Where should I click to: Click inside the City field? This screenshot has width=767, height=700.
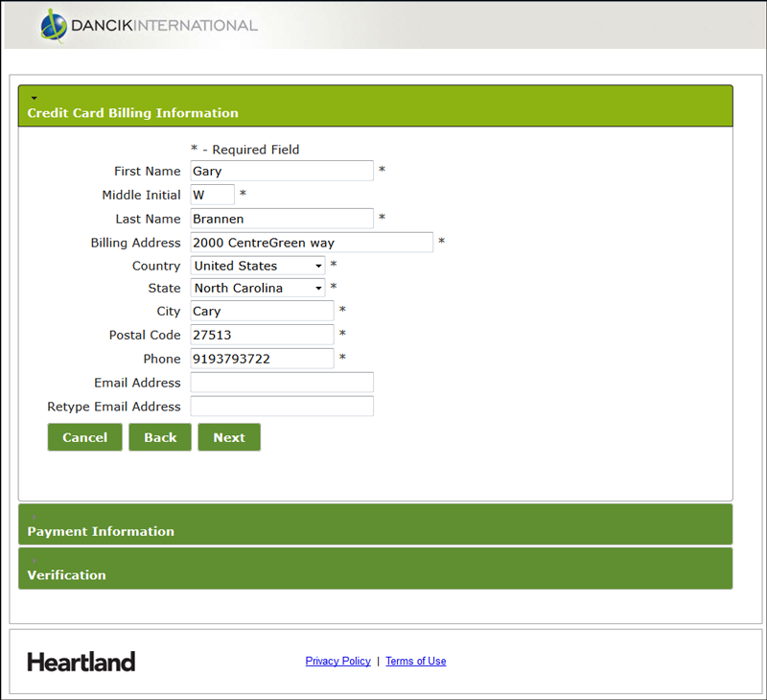click(262, 311)
